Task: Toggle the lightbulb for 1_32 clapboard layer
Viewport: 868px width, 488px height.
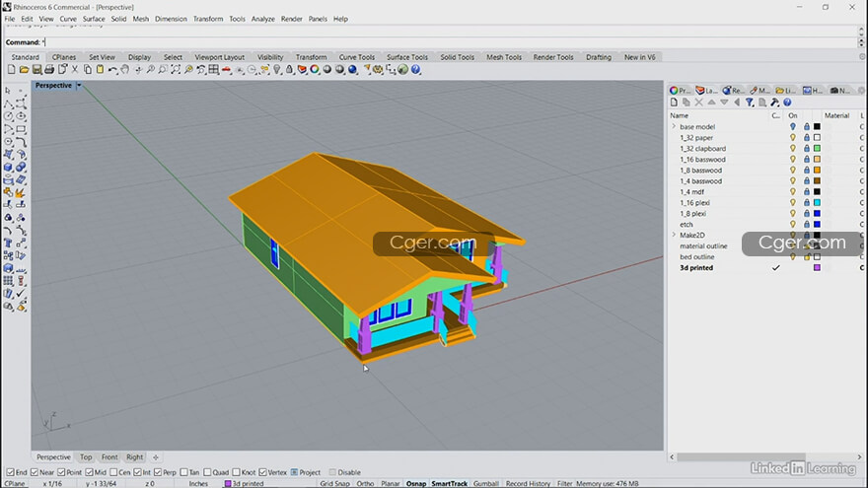Action: [792, 149]
